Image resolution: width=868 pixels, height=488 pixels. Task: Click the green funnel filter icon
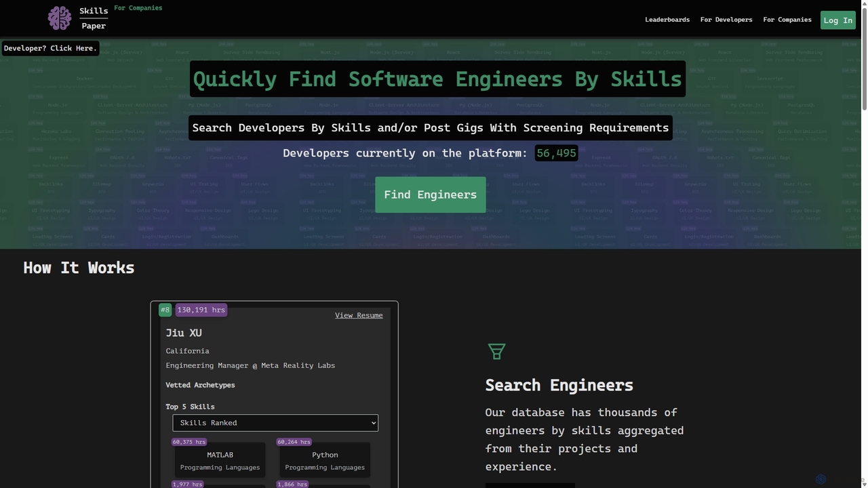tap(496, 351)
